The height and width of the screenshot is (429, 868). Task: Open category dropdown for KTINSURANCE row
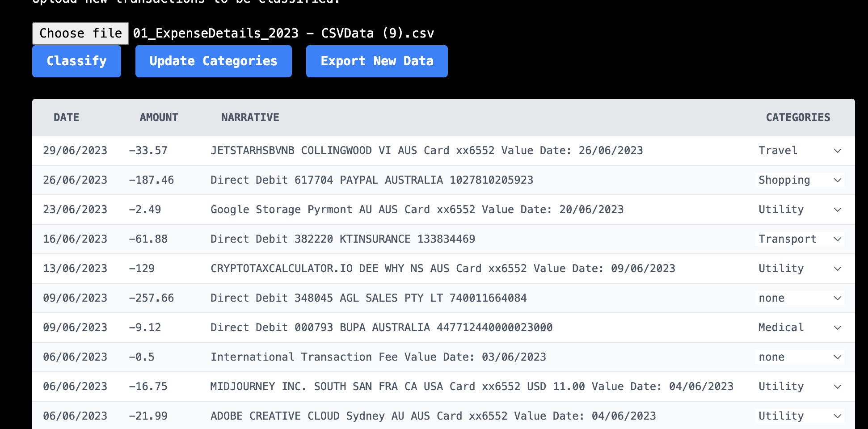point(800,239)
